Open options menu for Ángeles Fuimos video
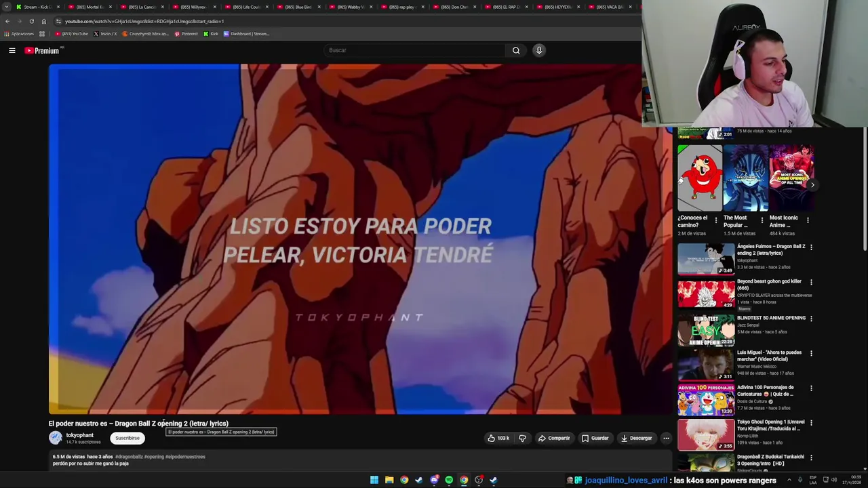Image resolution: width=868 pixels, height=488 pixels. 811,247
